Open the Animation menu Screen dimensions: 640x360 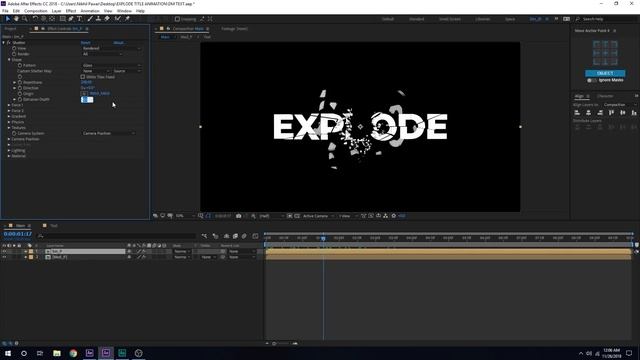pyautogui.click(x=90, y=11)
